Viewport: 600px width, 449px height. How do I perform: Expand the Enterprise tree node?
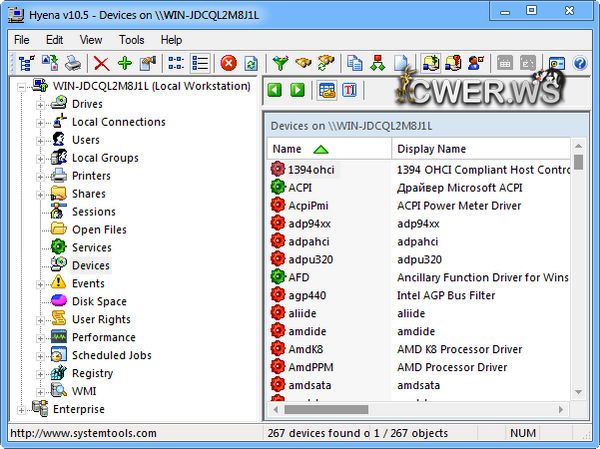(x=22, y=409)
